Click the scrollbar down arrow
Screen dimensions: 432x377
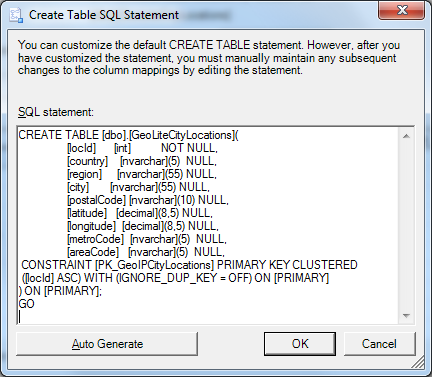(406, 315)
